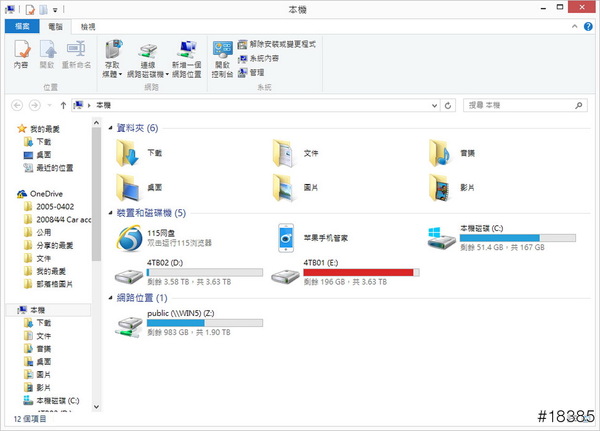Switch to the 檢視 (View) ribbon tab
This screenshot has height=431, width=600.
(x=88, y=26)
